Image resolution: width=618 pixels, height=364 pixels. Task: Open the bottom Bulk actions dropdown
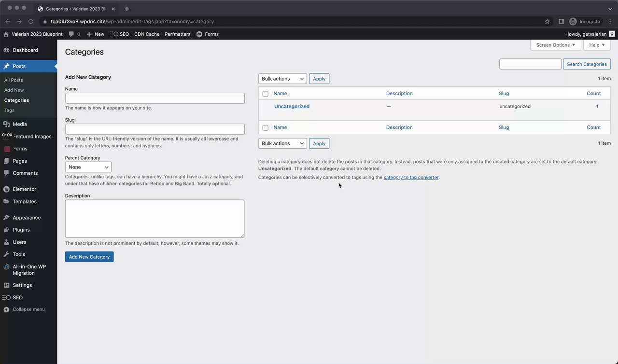point(282,143)
